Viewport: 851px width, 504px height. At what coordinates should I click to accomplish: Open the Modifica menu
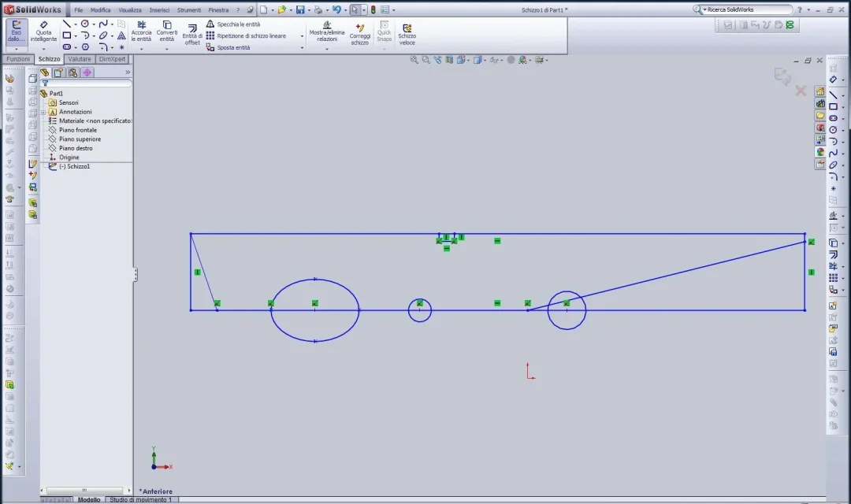coord(100,10)
